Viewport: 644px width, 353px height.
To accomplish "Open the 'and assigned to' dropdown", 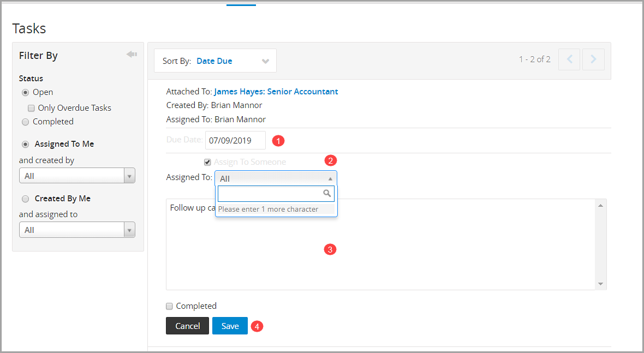I will click(77, 230).
